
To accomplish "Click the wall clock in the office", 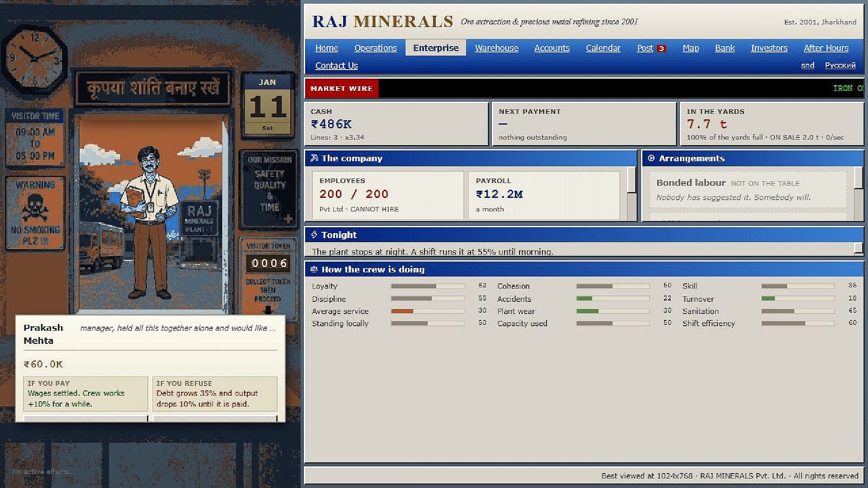I will 34,58.
